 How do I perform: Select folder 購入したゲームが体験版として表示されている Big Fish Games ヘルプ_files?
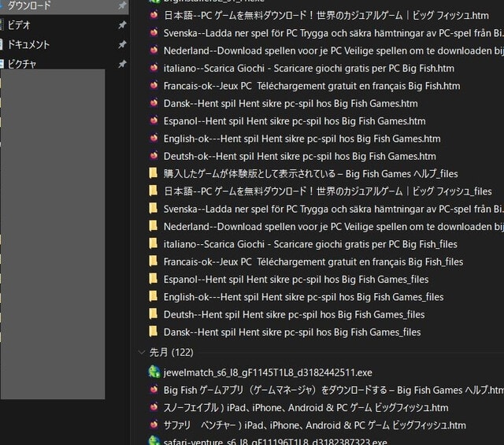pos(310,173)
